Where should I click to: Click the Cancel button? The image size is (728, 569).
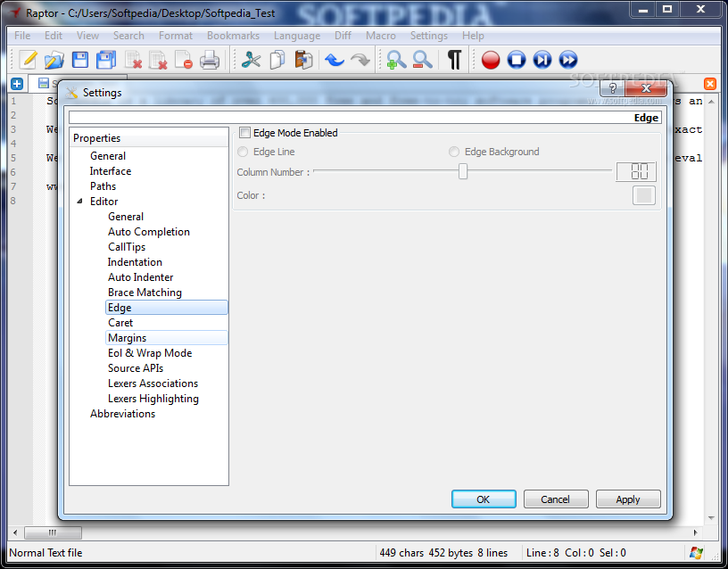(556, 499)
